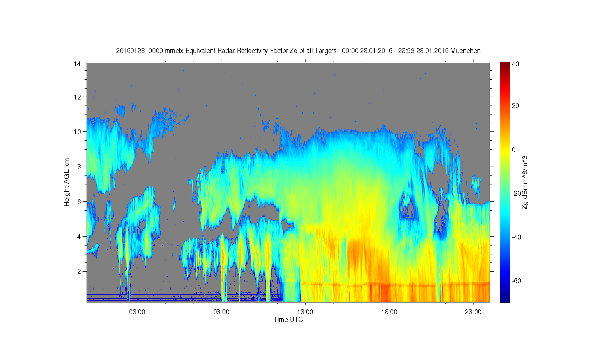Click inside the radar reflectivity plot
607x364 pixels.
tap(288, 182)
